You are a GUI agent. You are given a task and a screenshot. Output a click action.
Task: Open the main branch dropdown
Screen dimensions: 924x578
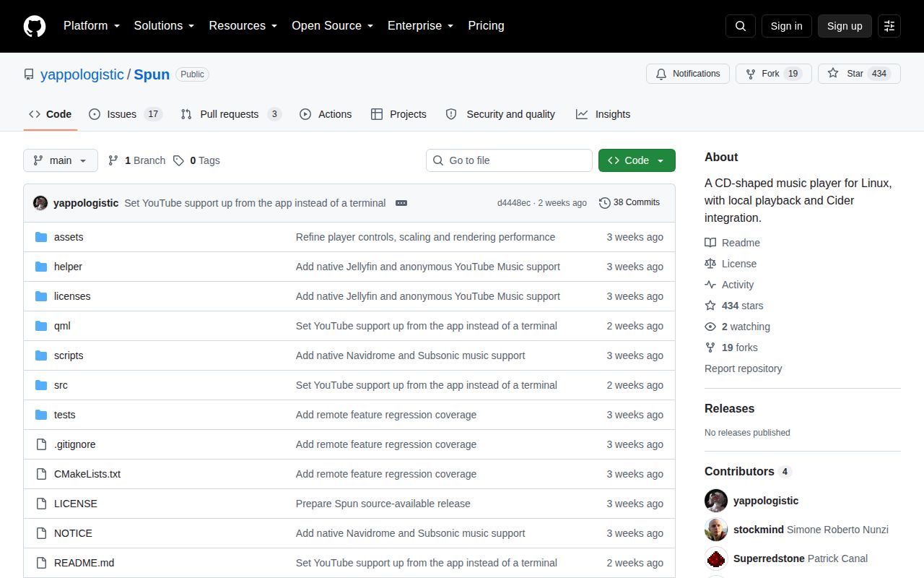(61, 160)
